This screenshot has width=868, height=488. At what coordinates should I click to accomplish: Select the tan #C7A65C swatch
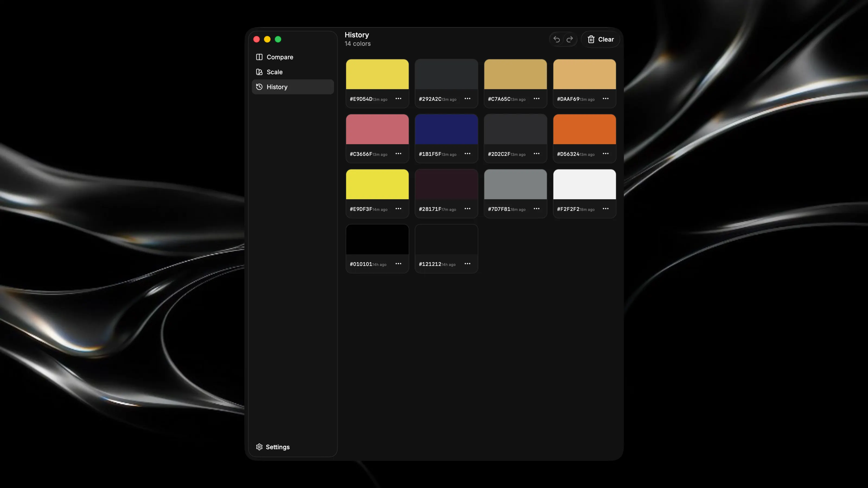515,74
